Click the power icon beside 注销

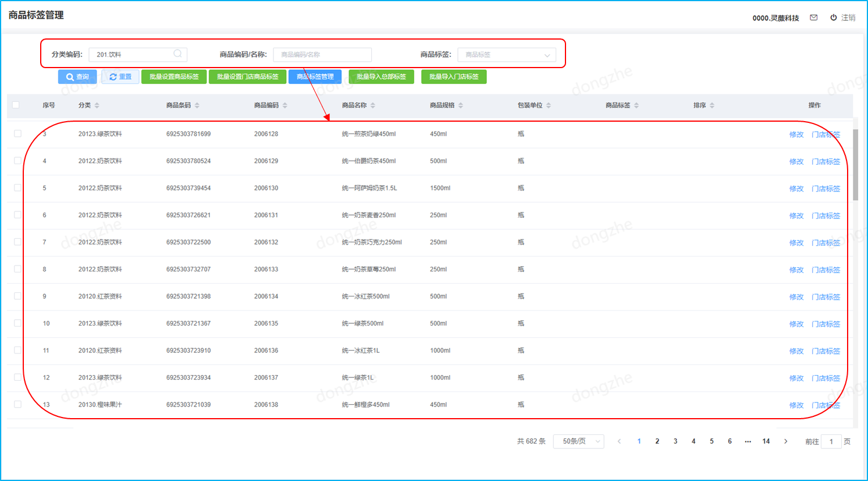click(833, 17)
